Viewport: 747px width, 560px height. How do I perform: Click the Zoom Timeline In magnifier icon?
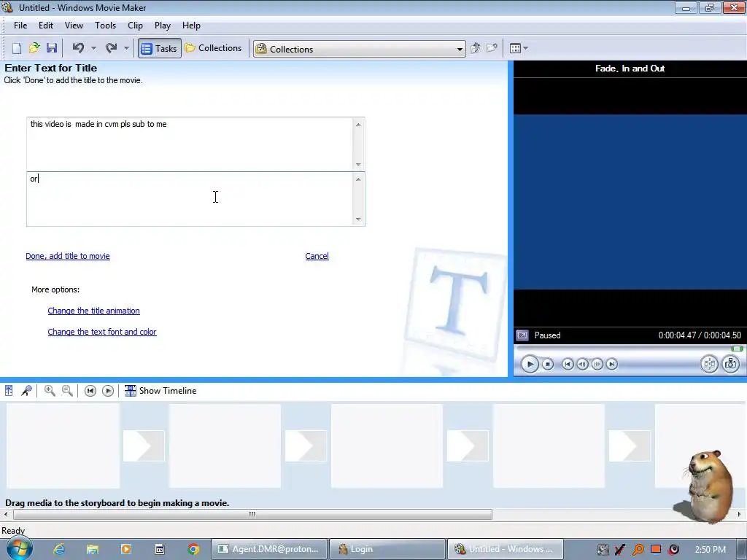50,391
